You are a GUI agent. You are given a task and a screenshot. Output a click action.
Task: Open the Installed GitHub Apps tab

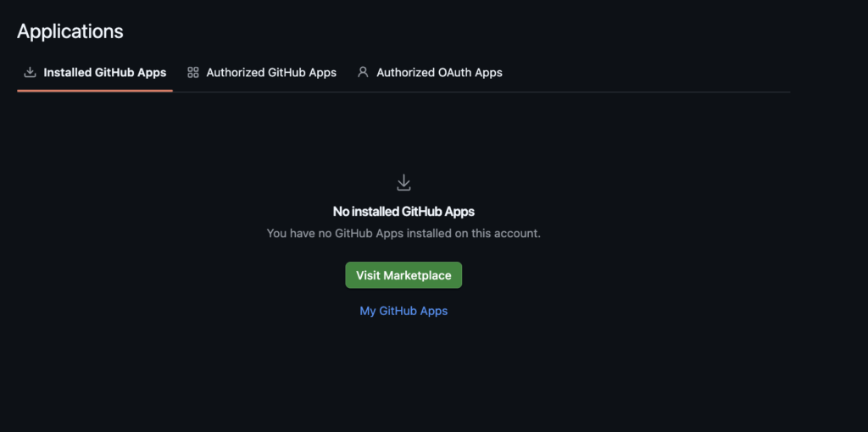point(95,73)
